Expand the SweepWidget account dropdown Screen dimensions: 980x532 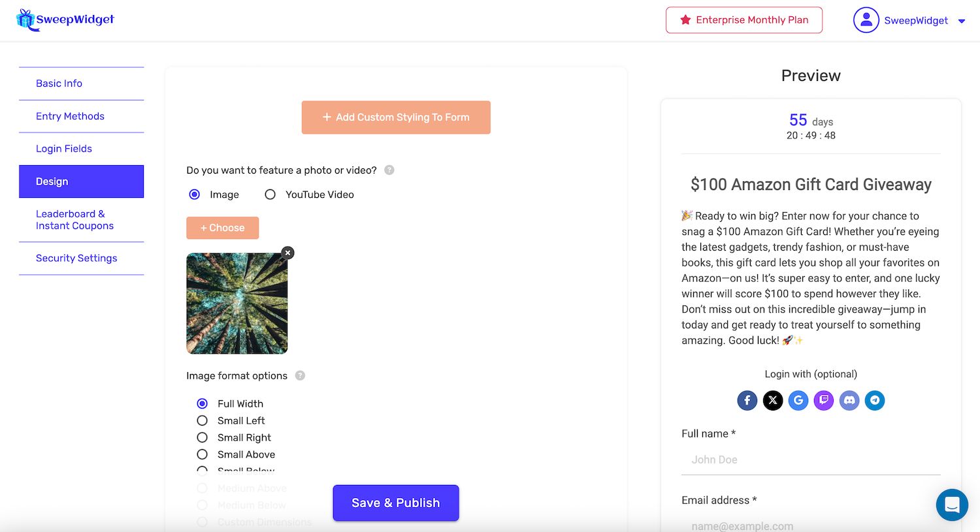click(961, 20)
